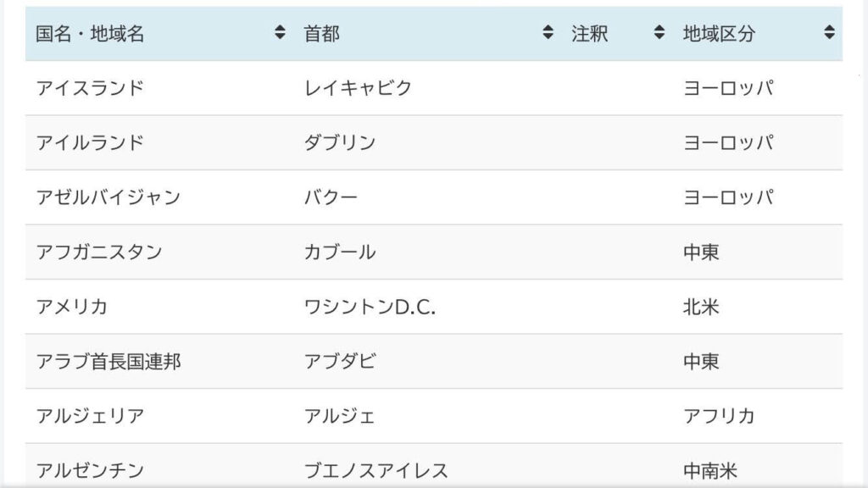Click the 首都 column header label

pyautogui.click(x=322, y=34)
